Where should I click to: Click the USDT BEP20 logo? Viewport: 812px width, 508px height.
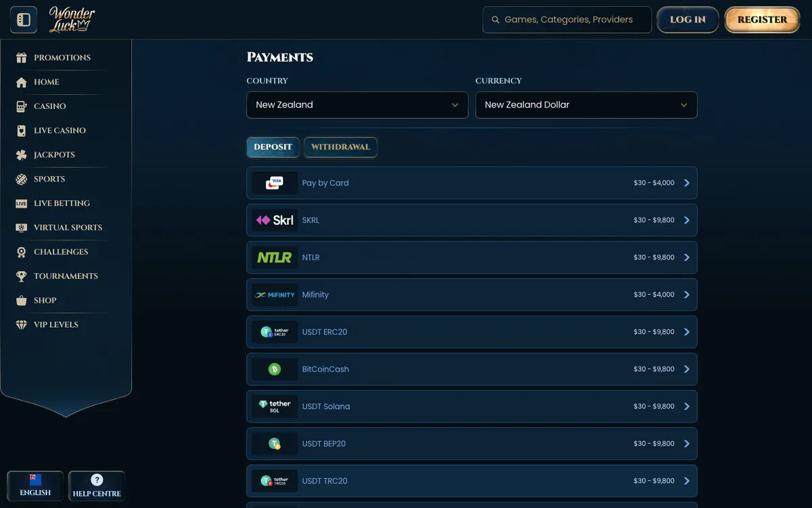275,444
